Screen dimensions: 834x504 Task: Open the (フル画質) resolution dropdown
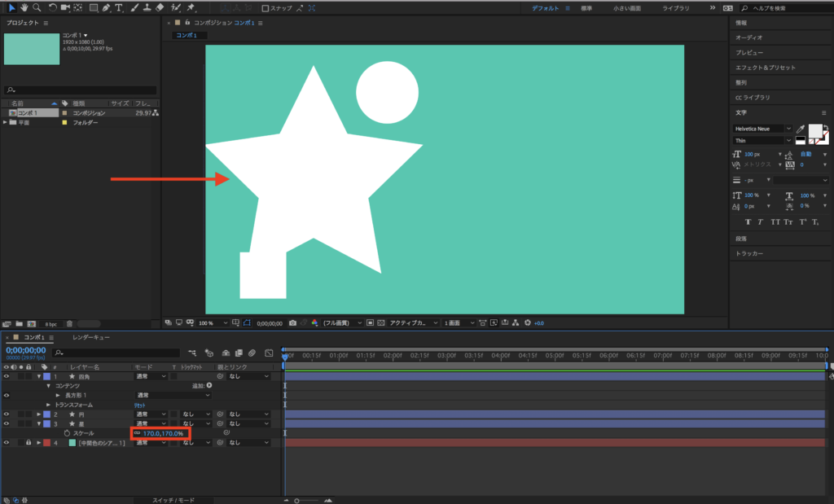tap(340, 323)
